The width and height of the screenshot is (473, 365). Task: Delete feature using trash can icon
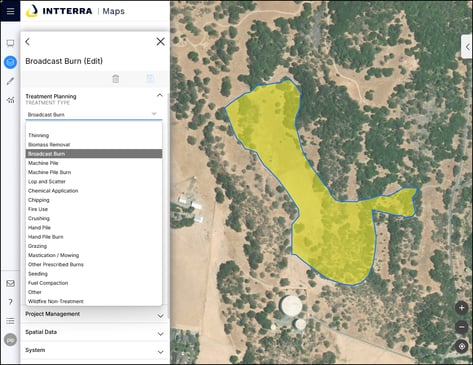115,79
